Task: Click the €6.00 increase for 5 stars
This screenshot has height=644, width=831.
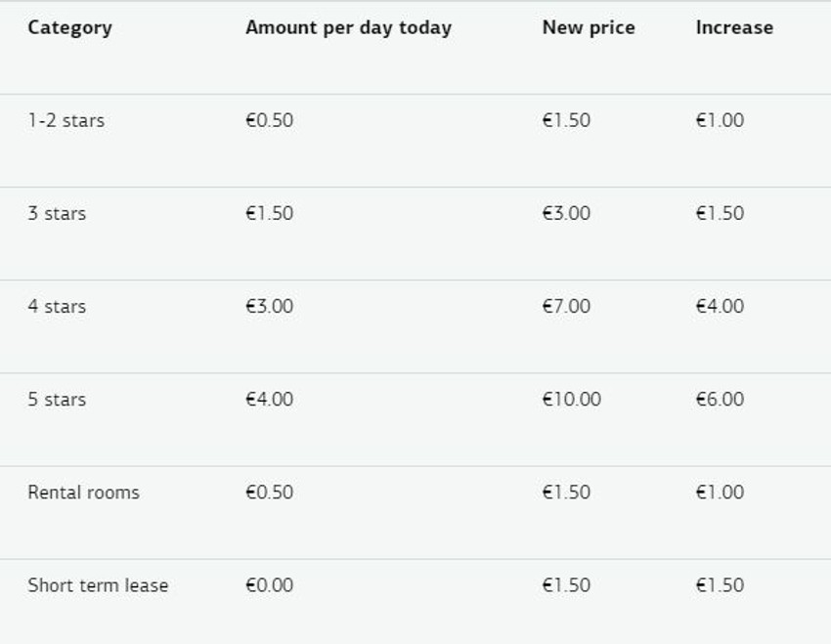Action: tap(720, 399)
